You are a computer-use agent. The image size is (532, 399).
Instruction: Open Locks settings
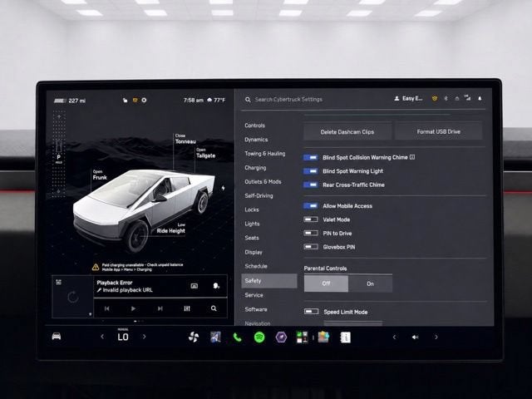point(252,209)
